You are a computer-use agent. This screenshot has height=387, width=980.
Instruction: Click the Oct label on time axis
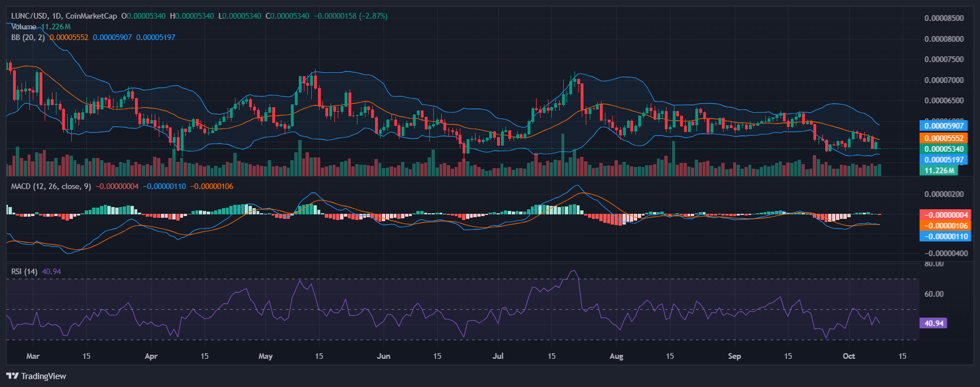point(848,356)
